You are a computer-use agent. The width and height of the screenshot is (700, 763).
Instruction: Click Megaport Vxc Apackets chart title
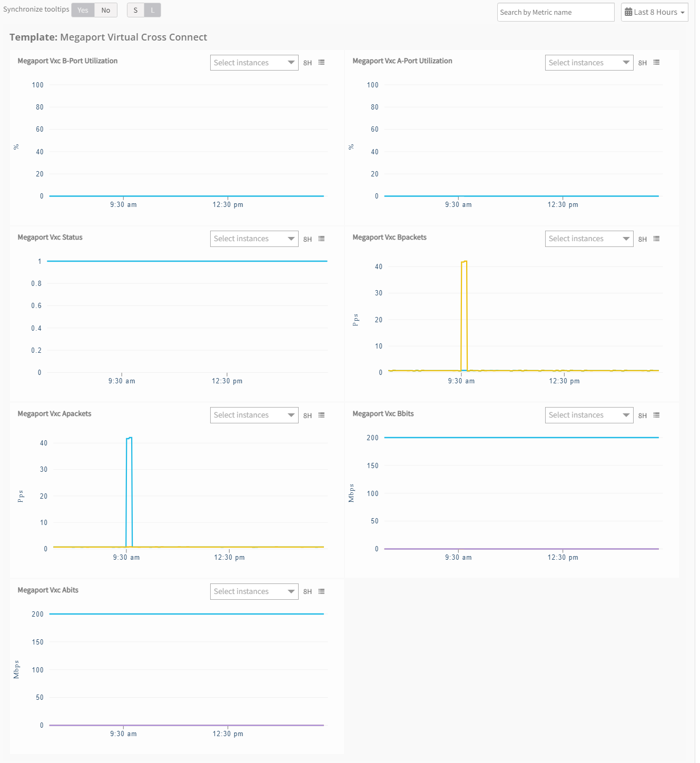[x=54, y=414]
